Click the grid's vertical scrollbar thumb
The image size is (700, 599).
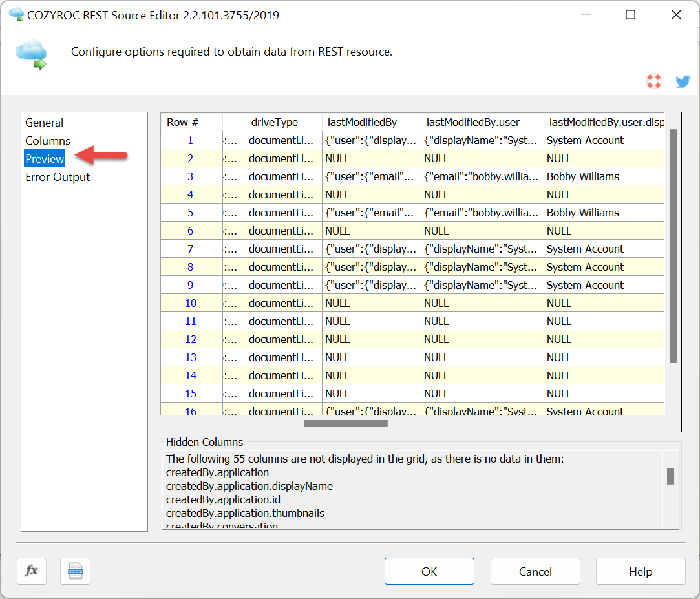pos(673,246)
